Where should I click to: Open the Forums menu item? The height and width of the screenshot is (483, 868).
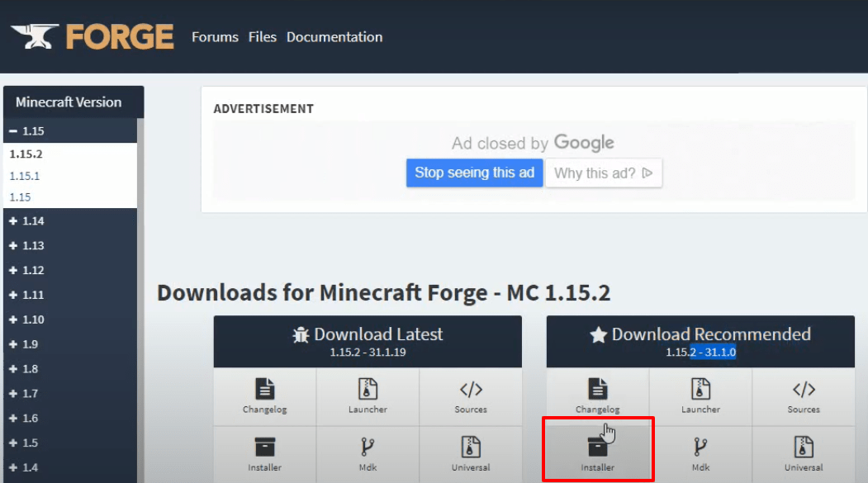(x=215, y=37)
